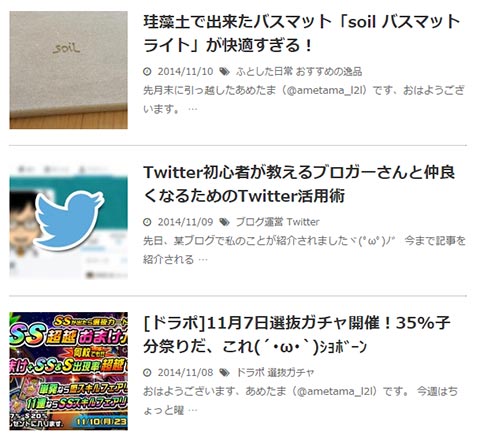This screenshot has height=439, width=480.
Task: Click the tag icon beside ドラポ
Action: click(225, 373)
